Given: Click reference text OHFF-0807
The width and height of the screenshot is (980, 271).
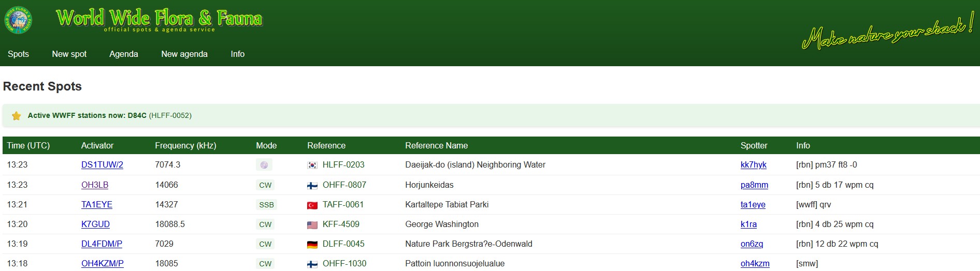Looking at the screenshot, I should (344, 185).
